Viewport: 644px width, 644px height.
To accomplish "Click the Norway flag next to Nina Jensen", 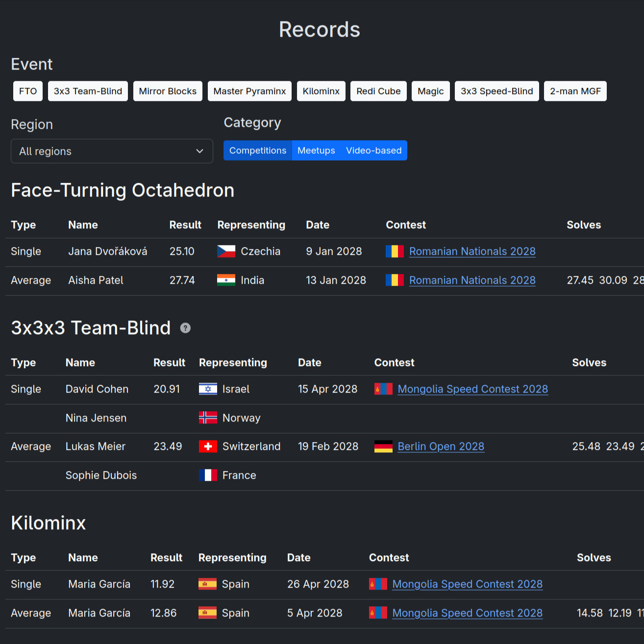I will (208, 418).
